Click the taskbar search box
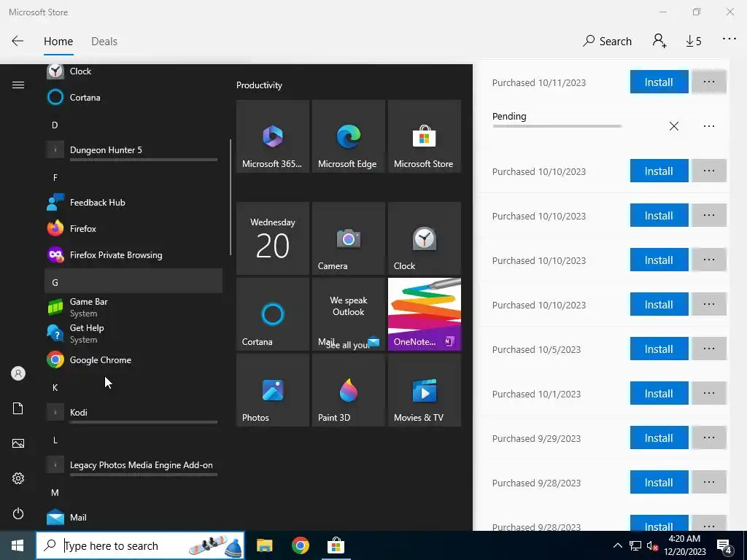This screenshot has height=560, width=747. click(140, 545)
